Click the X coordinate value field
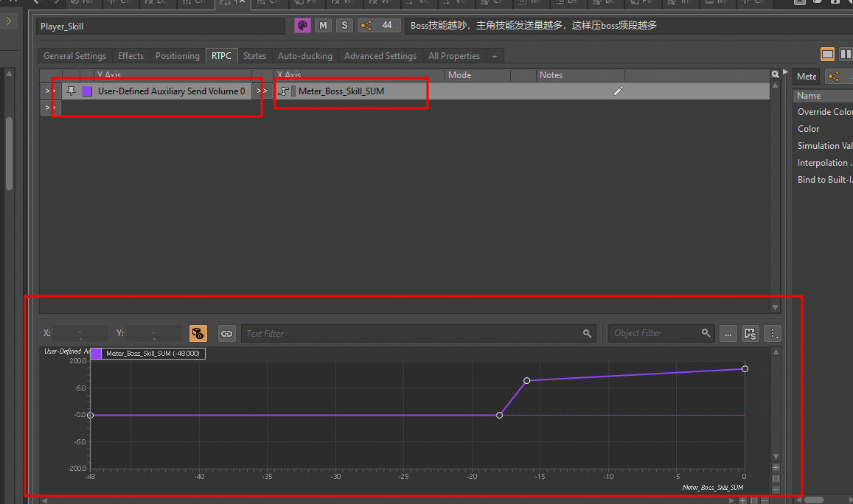The height and width of the screenshot is (504, 853). click(80, 333)
